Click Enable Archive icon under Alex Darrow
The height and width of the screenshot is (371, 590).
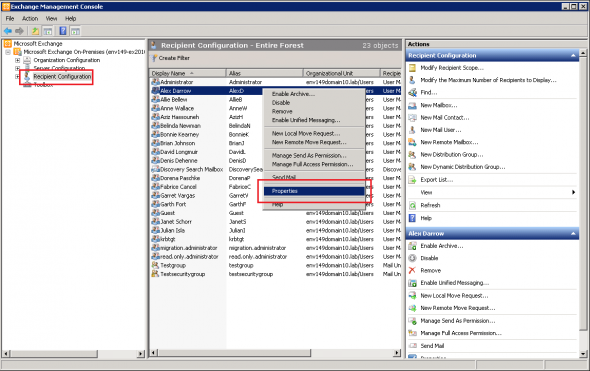pos(412,246)
